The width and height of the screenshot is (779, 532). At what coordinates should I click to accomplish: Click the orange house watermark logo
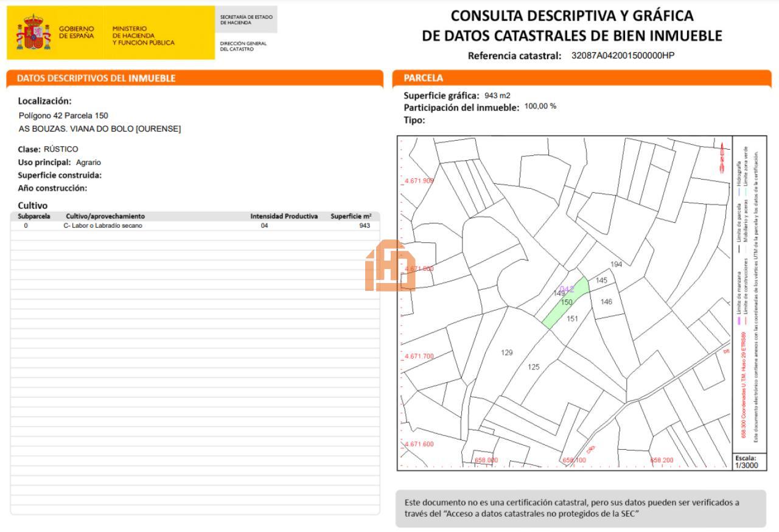pyautogui.click(x=390, y=266)
